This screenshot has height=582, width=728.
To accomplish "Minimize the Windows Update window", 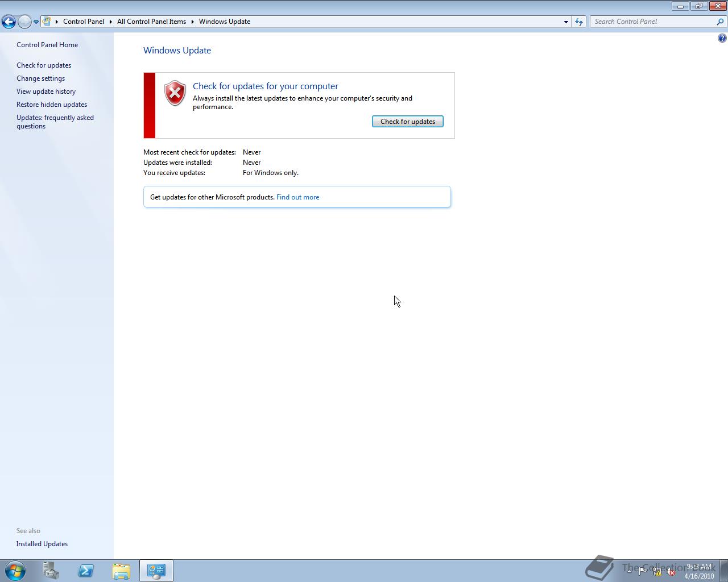I will click(x=680, y=6).
